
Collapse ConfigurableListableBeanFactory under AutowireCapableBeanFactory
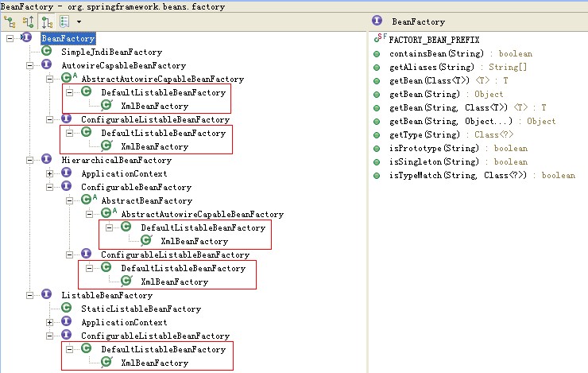49,119
